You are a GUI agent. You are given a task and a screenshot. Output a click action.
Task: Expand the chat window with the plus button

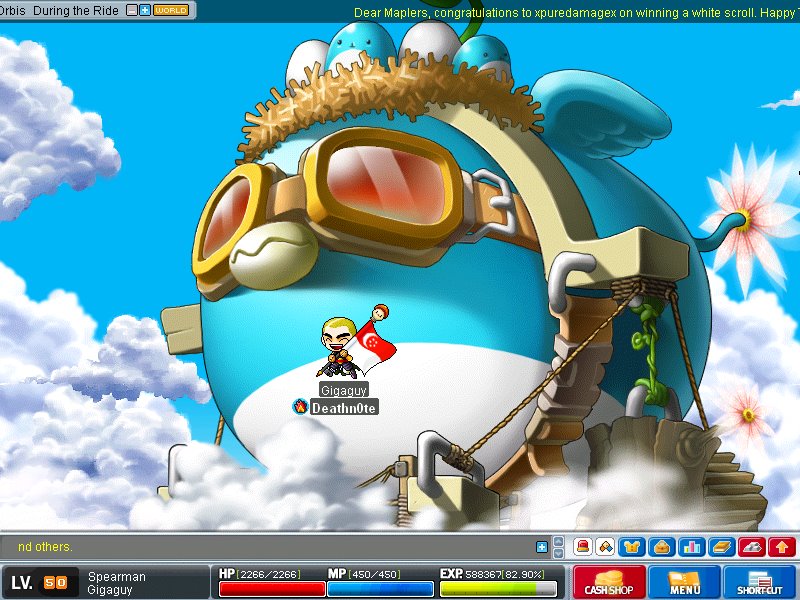pos(542,547)
